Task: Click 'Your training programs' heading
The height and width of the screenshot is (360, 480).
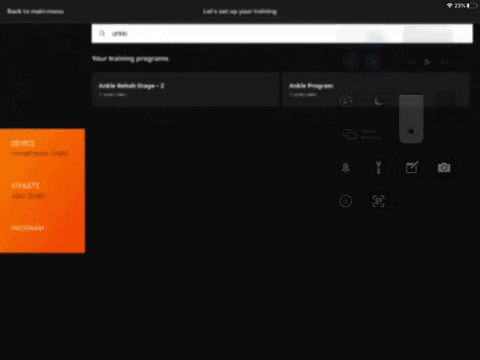Action: (x=130, y=59)
